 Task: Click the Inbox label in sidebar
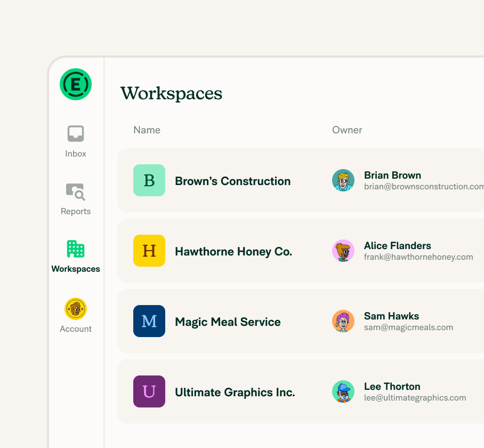76,154
